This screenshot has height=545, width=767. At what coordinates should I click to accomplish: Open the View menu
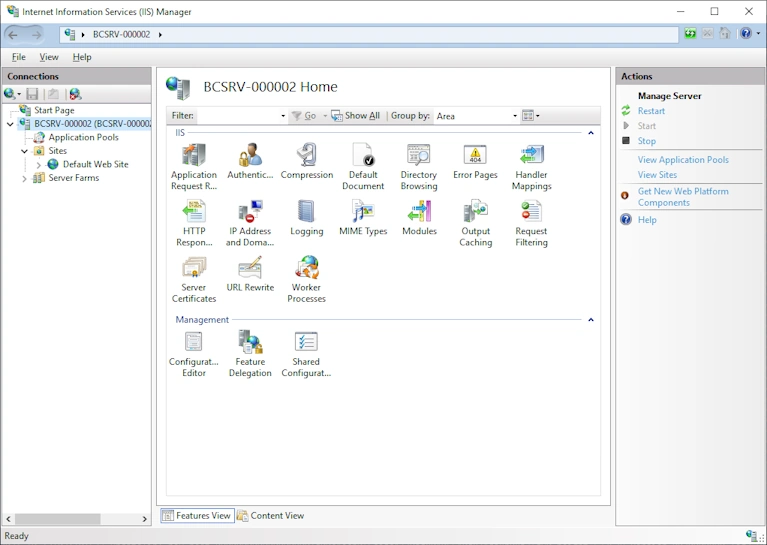coord(49,57)
